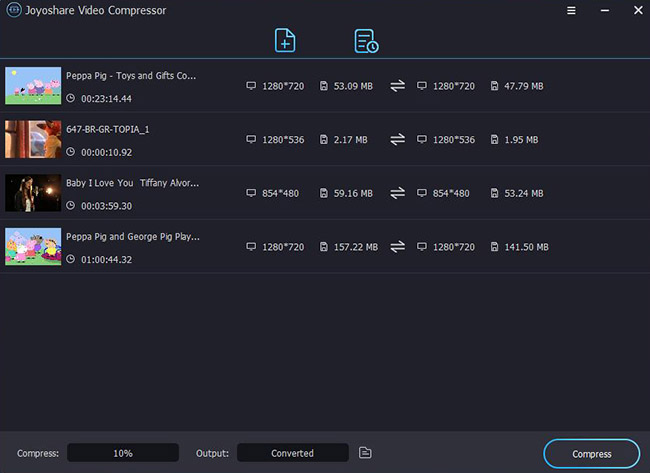This screenshot has height=473, width=650.
Task: Open the output folder icon
Action: pos(365,453)
